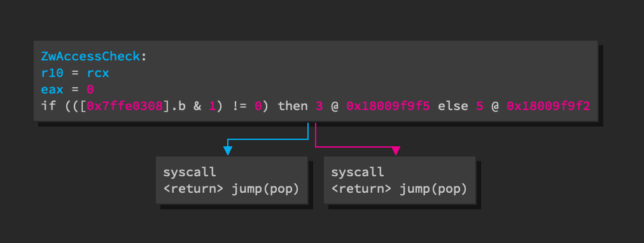Image resolution: width=644 pixels, height=243 pixels.
Task: Click <return> in the right block
Action: coord(361,189)
